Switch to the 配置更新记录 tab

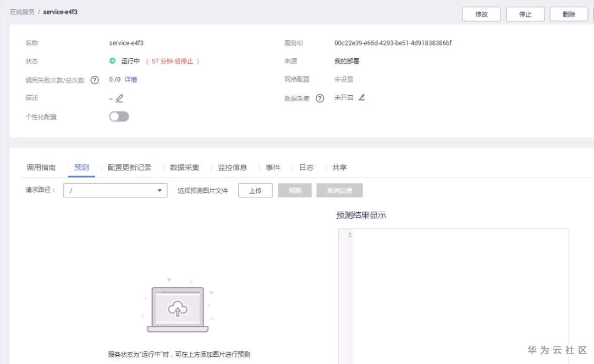coord(130,167)
